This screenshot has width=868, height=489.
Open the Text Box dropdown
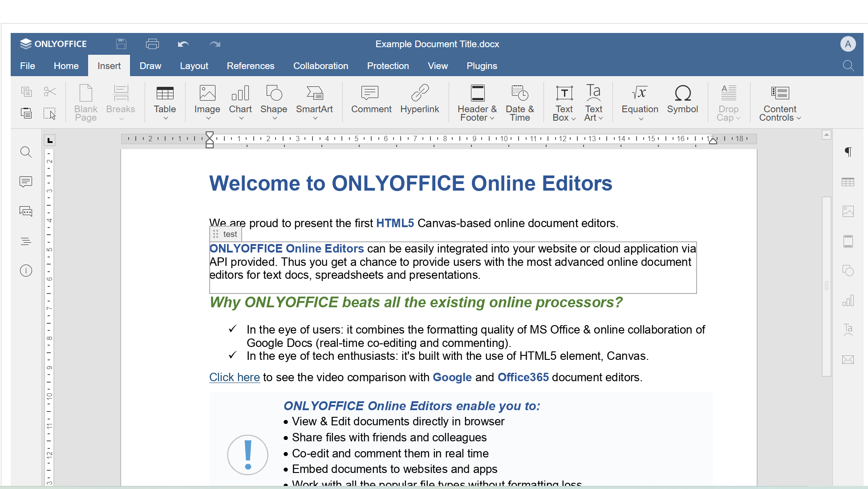[564, 103]
